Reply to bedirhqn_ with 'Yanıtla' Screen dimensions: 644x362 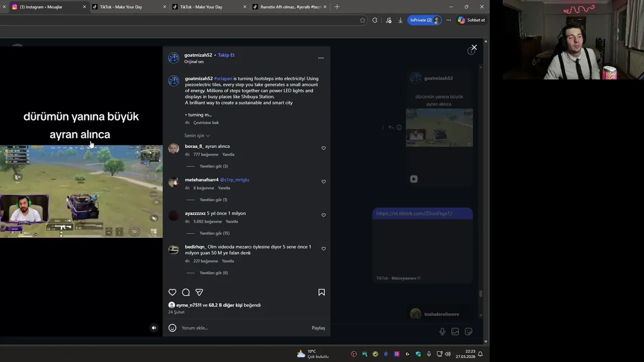tap(228, 261)
